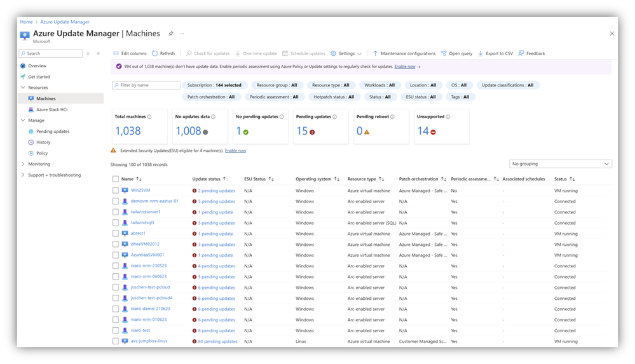Open the Patch orchestration filter
Viewport: 635px width, 364px height.
(x=211, y=97)
